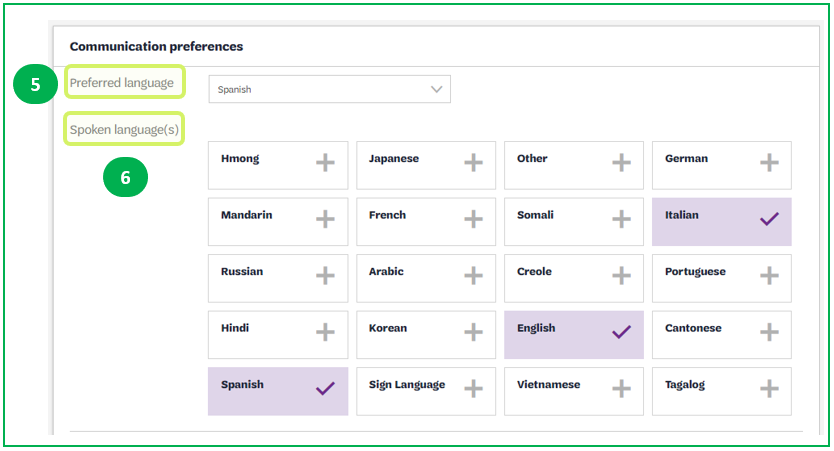The width and height of the screenshot is (834, 451).
Task: Click the purple checkmark on Spanish tile
Action: 325,388
